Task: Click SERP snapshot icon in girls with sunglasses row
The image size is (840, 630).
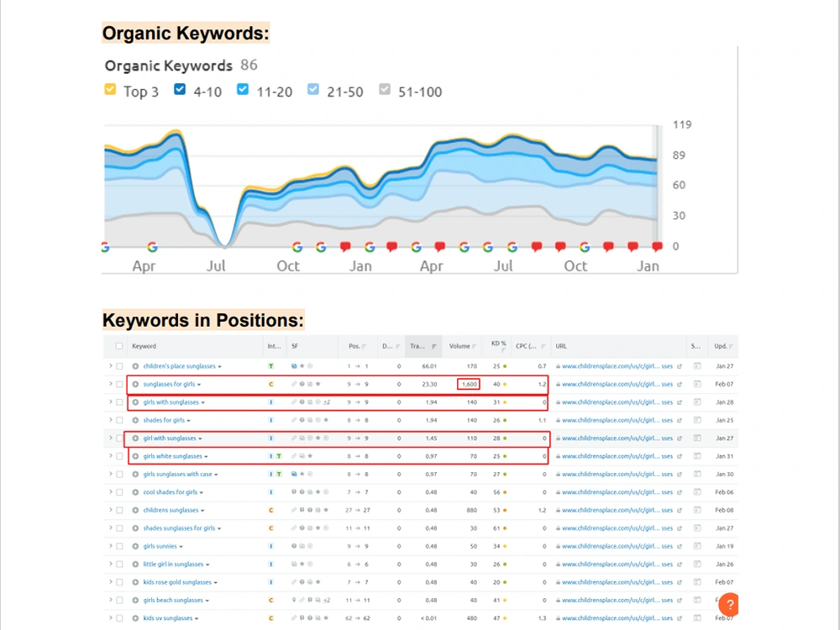Action: click(x=697, y=402)
